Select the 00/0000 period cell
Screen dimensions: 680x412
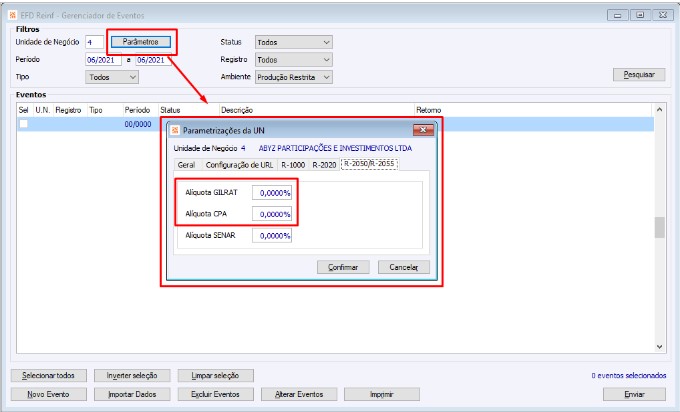click(138, 124)
